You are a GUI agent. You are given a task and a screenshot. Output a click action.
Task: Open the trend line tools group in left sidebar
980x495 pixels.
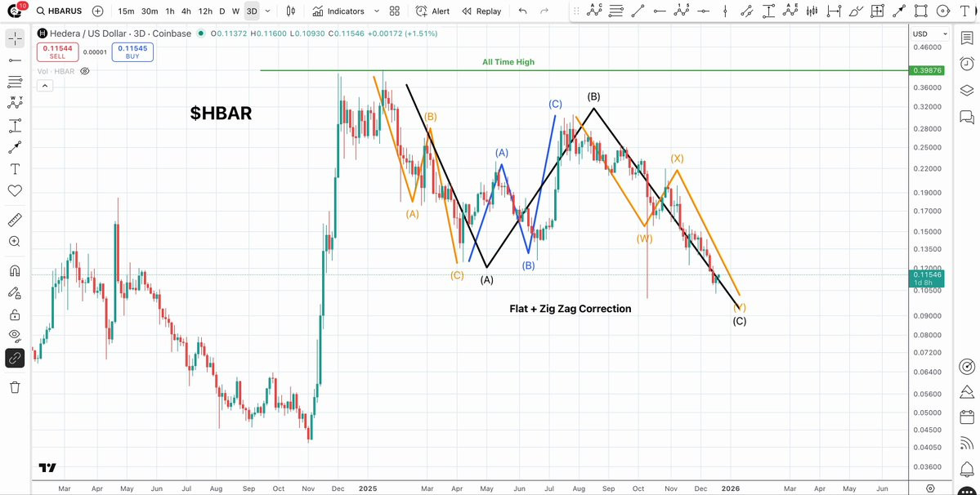point(15,60)
